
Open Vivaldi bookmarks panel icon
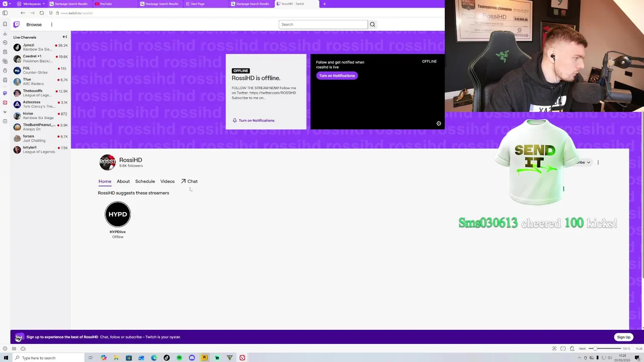point(5,24)
